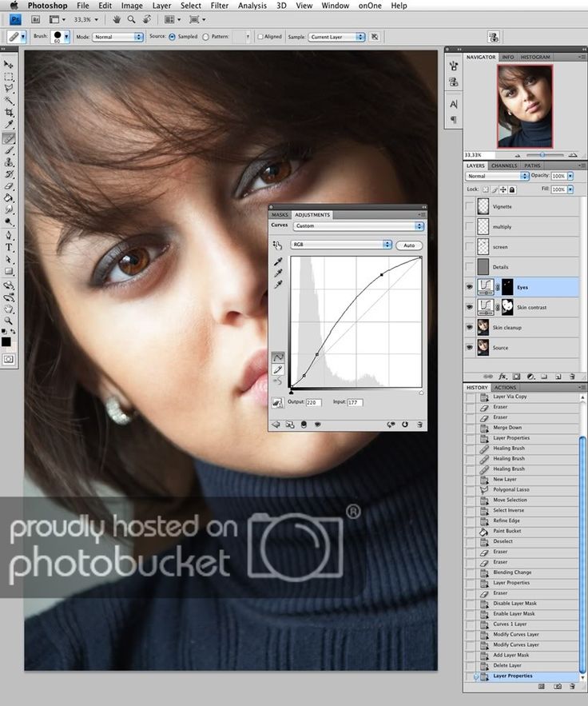Open the Layer menu
588x706 pixels.
(x=161, y=6)
